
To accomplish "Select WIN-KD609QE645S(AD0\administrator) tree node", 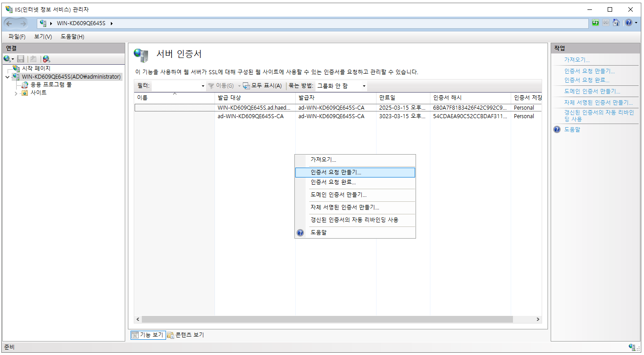I will pos(71,77).
